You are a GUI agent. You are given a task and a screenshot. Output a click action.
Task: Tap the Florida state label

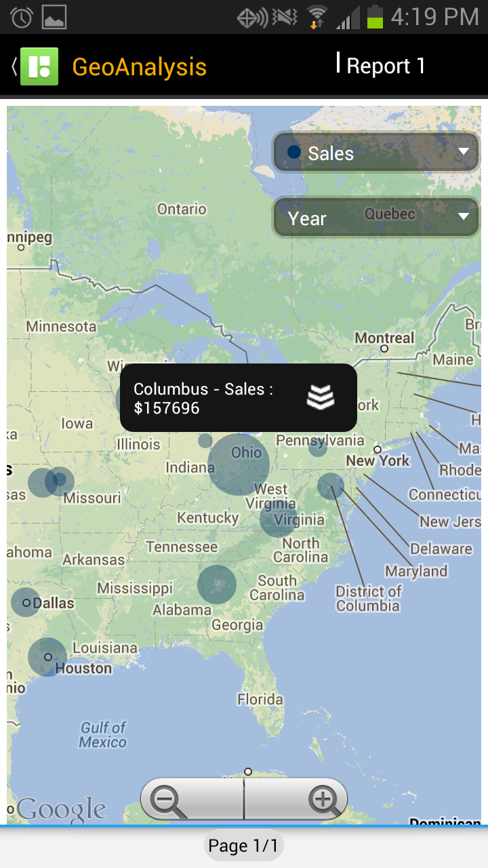tap(260, 698)
